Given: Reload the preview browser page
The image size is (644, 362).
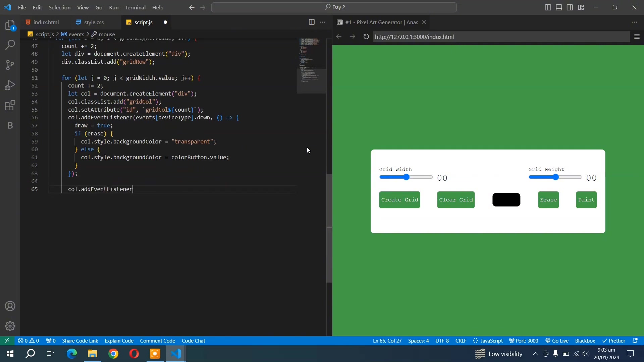Looking at the screenshot, I should point(366,37).
